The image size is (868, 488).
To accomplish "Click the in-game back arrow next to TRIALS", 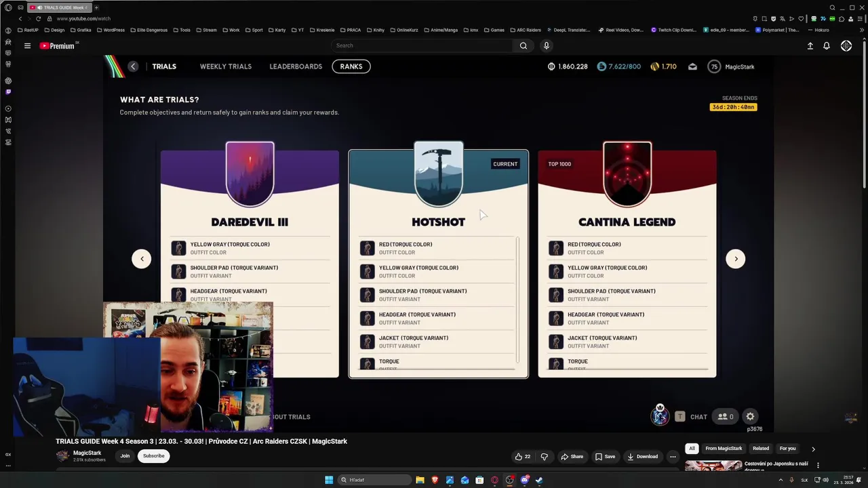I will tap(133, 66).
